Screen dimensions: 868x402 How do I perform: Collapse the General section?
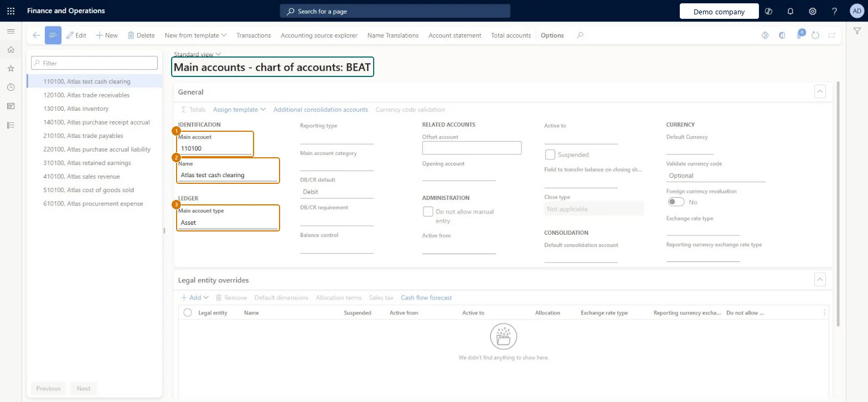[x=820, y=91]
